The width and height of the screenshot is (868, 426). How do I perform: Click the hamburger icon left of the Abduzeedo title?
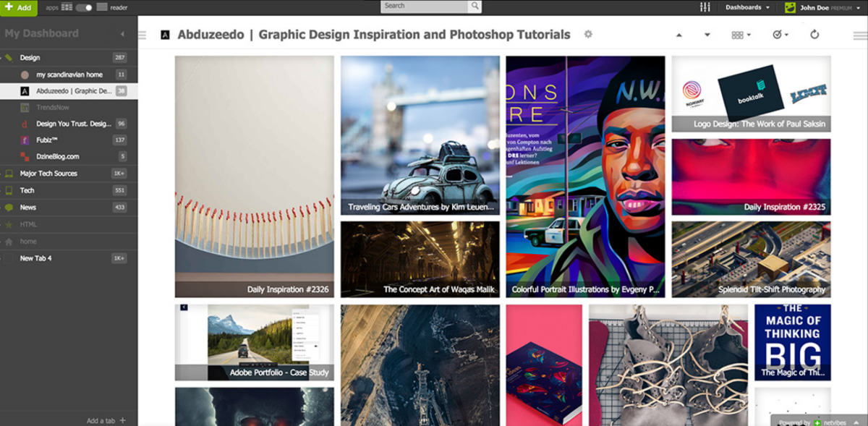point(142,35)
